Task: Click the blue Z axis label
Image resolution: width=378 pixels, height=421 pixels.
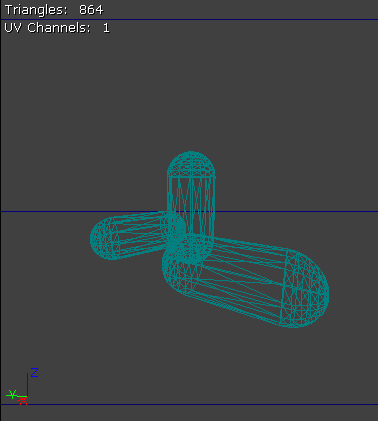Action: point(35,372)
